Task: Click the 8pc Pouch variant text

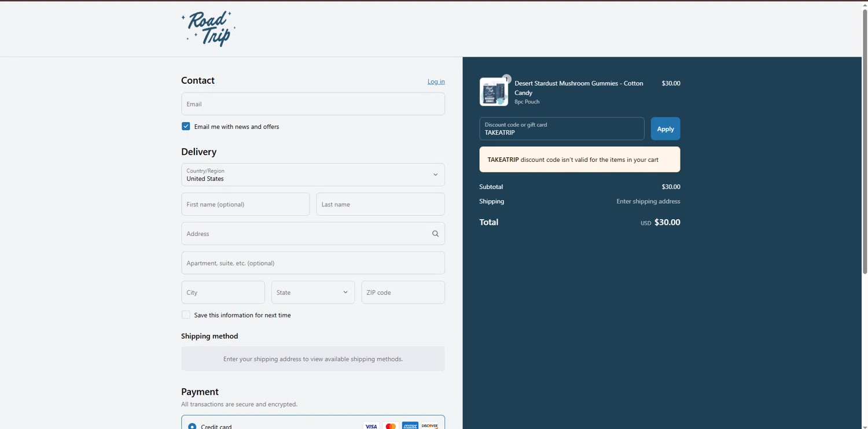Action: coord(527,102)
